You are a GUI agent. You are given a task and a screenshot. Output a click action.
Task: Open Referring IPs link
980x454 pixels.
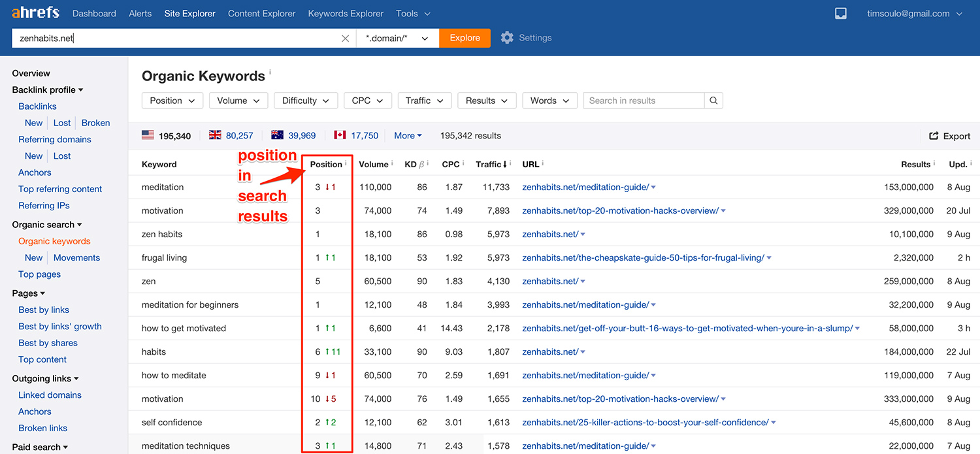click(x=44, y=205)
